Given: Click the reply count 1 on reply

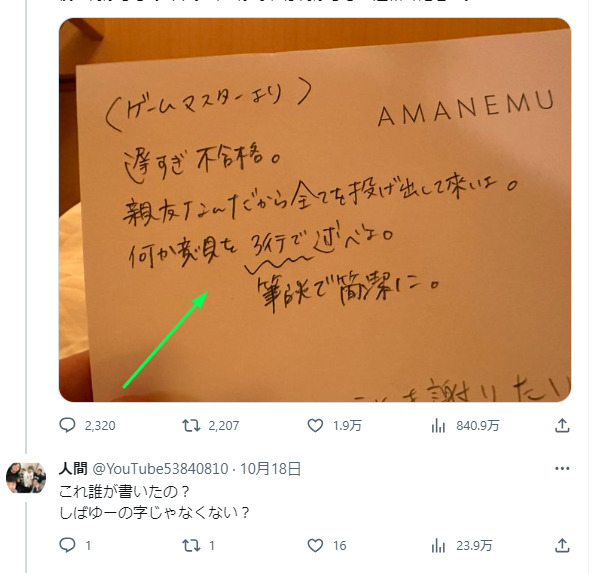Looking at the screenshot, I should 88,546.
